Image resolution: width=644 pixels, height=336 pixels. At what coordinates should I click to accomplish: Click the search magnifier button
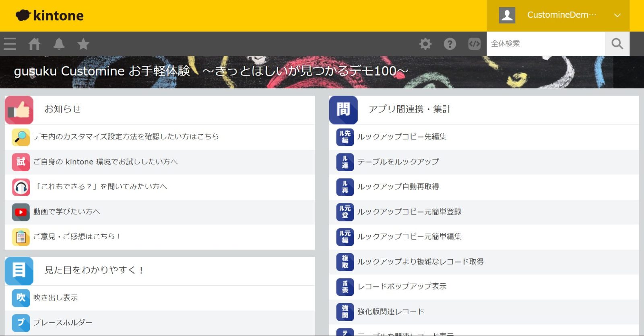[617, 43]
